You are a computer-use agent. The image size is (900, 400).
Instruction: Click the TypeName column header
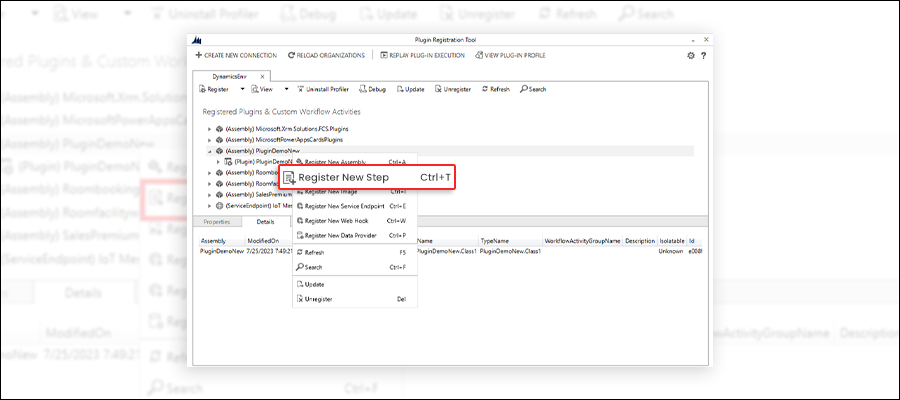tap(510, 241)
